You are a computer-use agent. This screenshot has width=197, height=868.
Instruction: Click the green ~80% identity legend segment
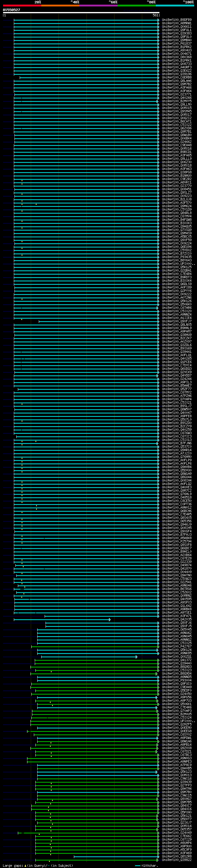137,6
